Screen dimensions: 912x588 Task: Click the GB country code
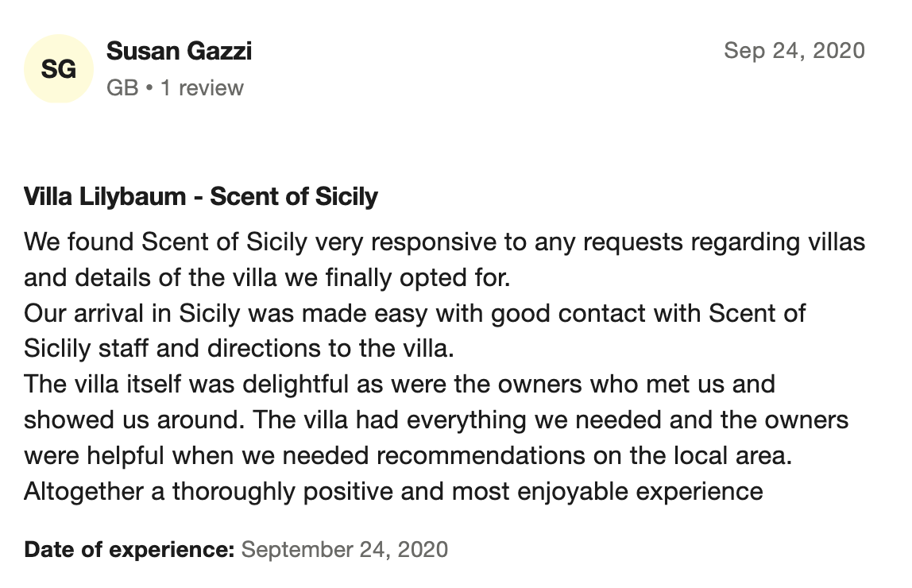click(122, 87)
